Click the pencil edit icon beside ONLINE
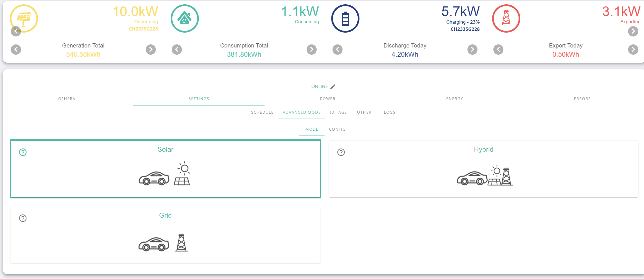The height and width of the screenshot is (279, 644). pyautogui.click(x=333, y=87)
